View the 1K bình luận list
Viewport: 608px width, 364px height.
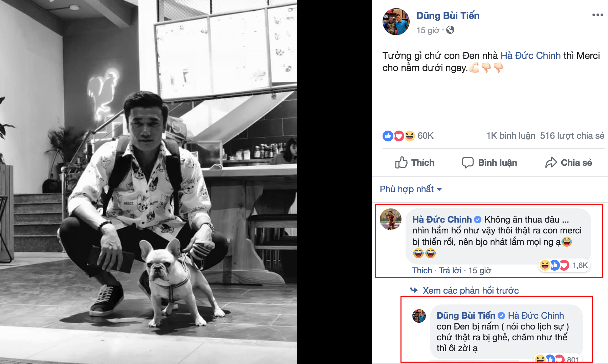(511, 136)
